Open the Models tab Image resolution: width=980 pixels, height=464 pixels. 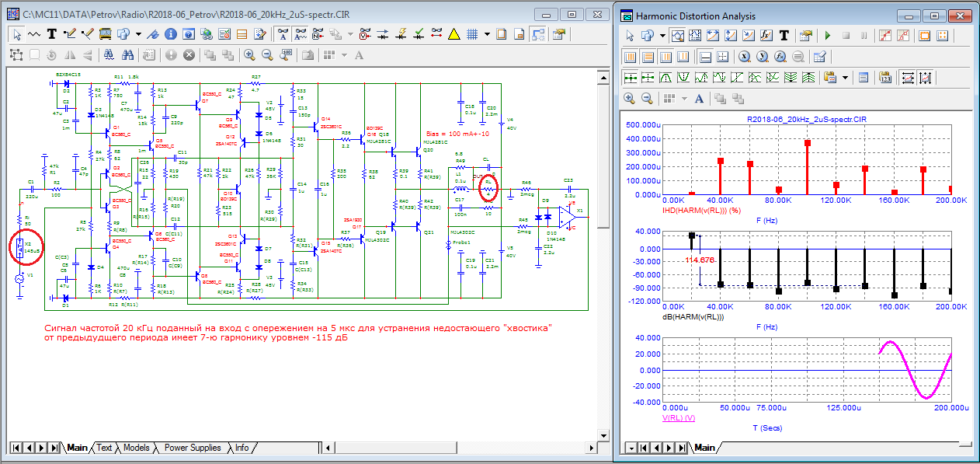coord(136,448)
